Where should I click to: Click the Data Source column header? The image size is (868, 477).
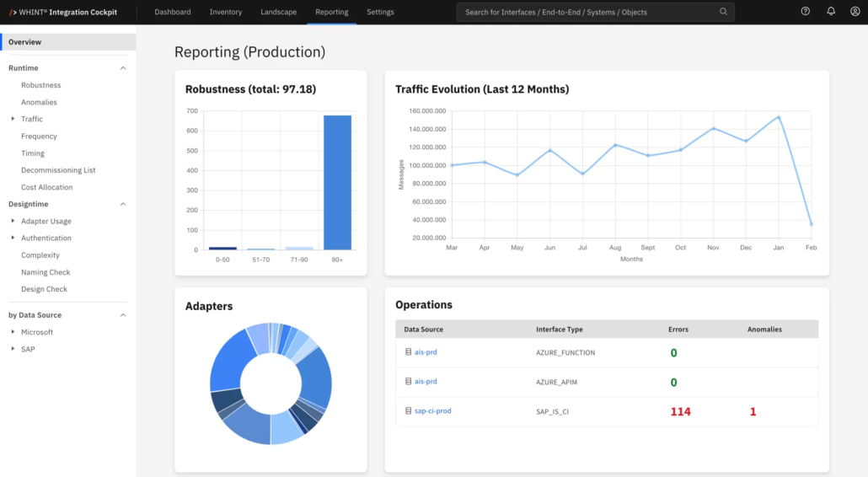pyautogui.click(x=424, y=330)
